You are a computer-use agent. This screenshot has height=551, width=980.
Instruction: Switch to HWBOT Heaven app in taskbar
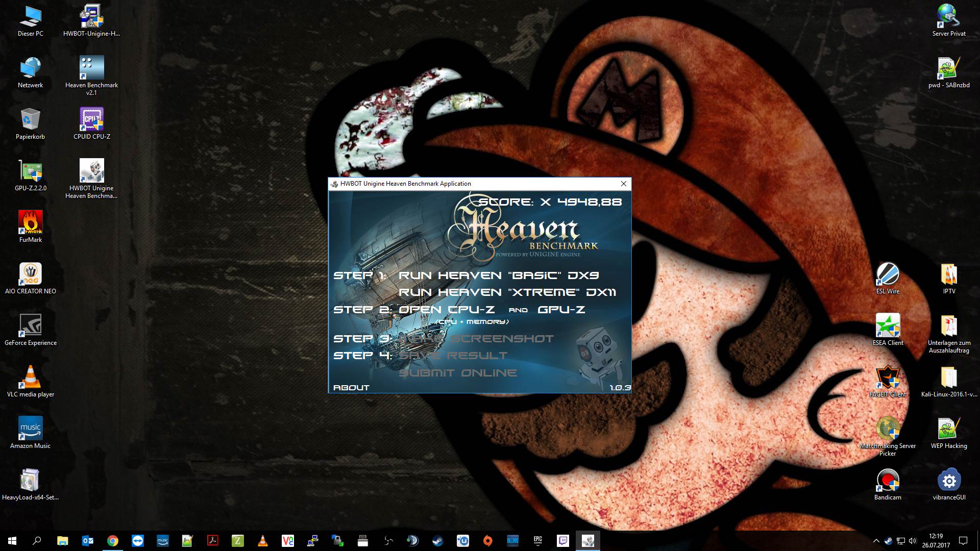point(587,541)
